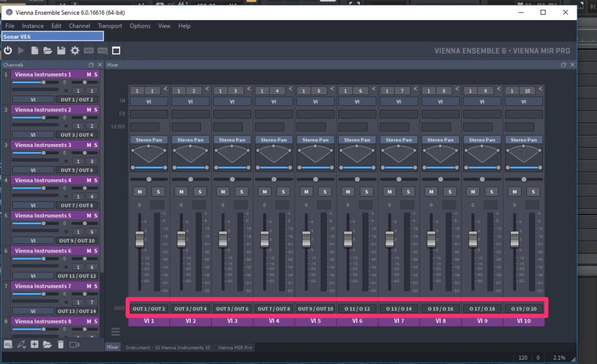
Task: Select Vienna Instruments 7 channel header
Action: (55, 286)
